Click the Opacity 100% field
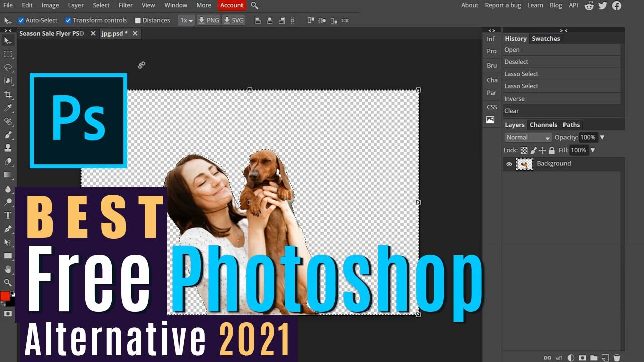Viewport: 644px width, 362px height. [588, 137]
